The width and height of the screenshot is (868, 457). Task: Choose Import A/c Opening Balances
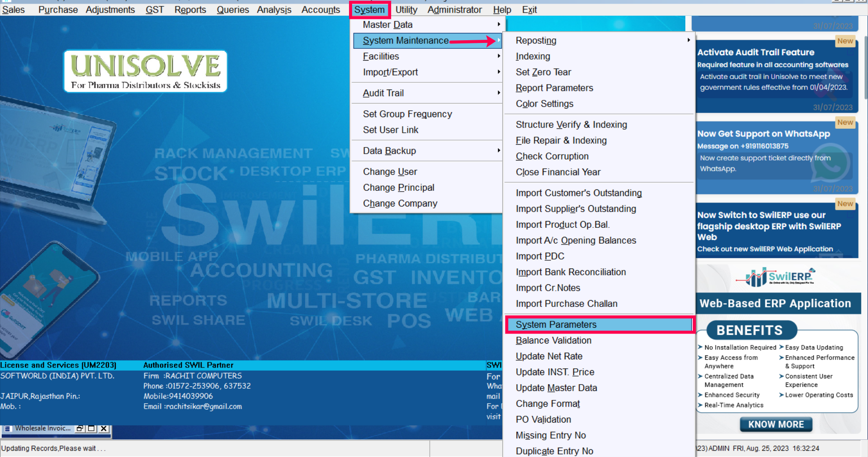[599, 240]
